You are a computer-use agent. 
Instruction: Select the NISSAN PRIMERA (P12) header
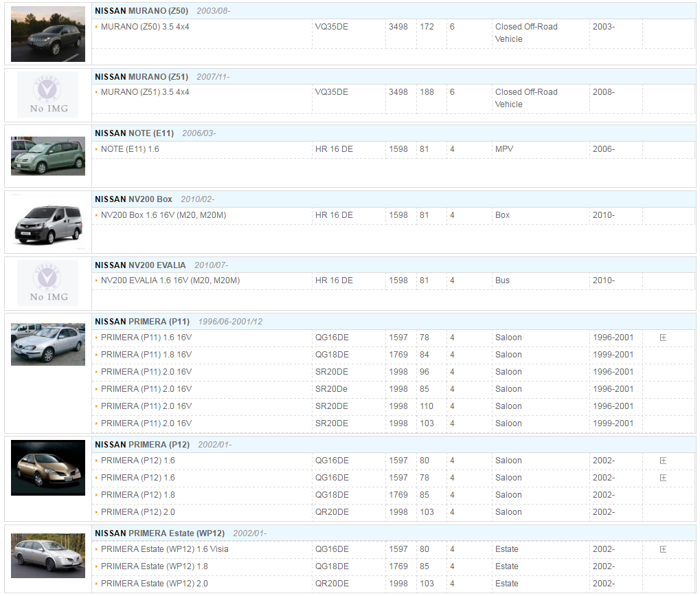click(x=142, y=445)
